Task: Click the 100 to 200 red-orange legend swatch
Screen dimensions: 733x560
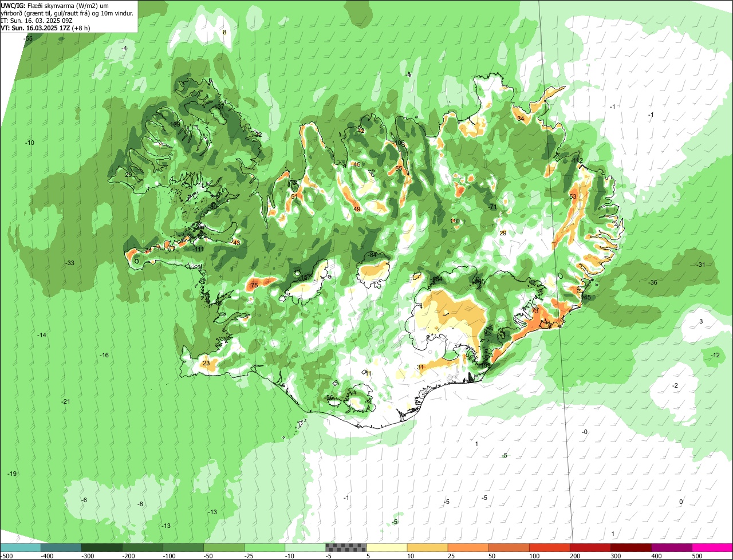Action: tap(549, 547)
